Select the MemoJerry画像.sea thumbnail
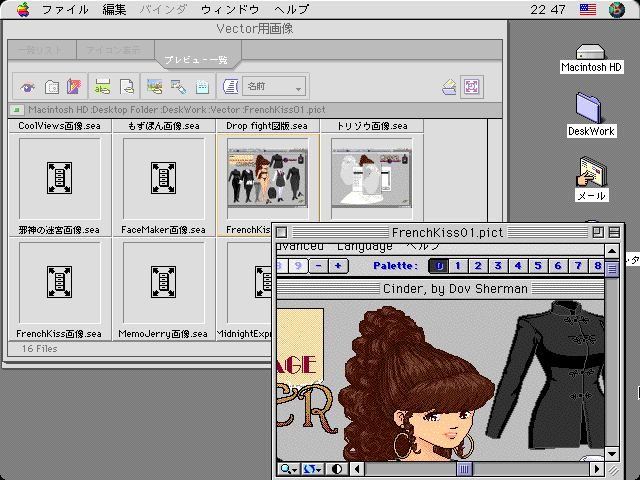Screen dimensions: 640x480 click(x=163, y=282)
